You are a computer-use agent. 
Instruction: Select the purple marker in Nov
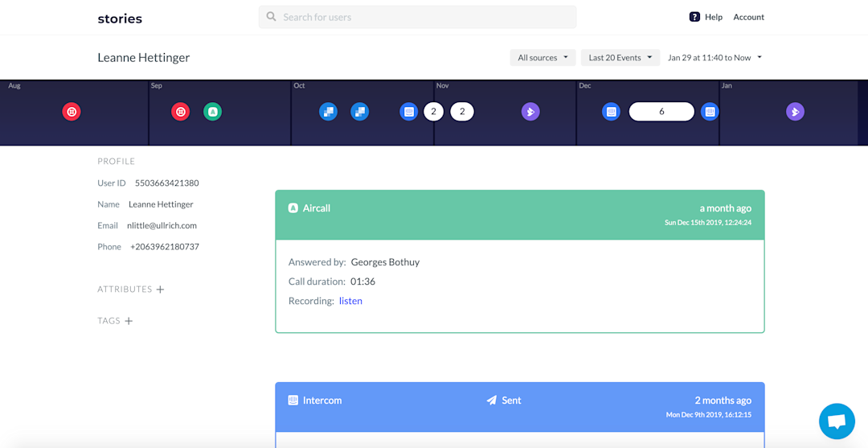tap(530, 111)
